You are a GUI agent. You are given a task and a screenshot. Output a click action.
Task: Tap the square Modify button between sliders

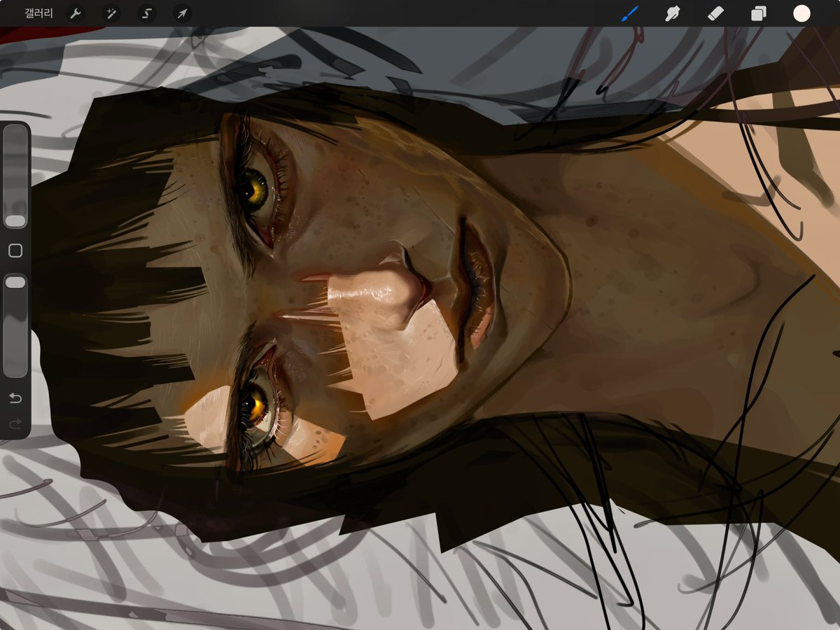tap(15, 251)
